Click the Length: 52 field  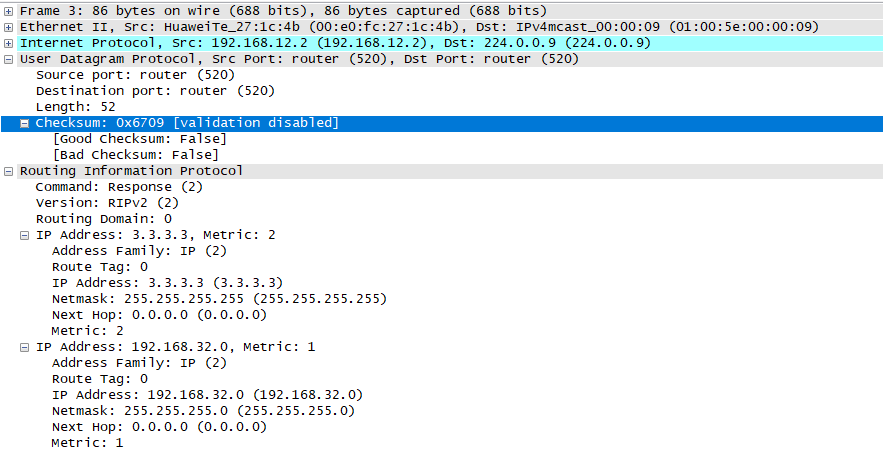pyautogui.click(x=75, y=107)
